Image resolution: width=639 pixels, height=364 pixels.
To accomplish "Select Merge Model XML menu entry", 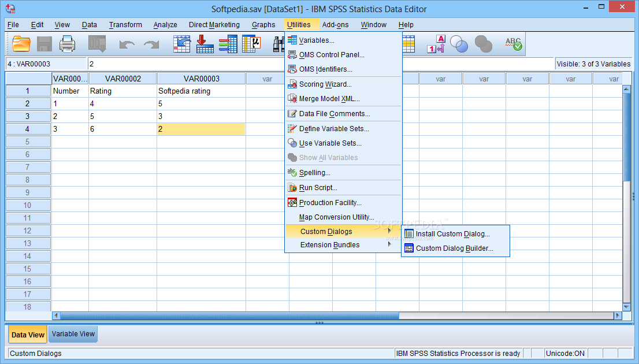I will click(344, 99).
